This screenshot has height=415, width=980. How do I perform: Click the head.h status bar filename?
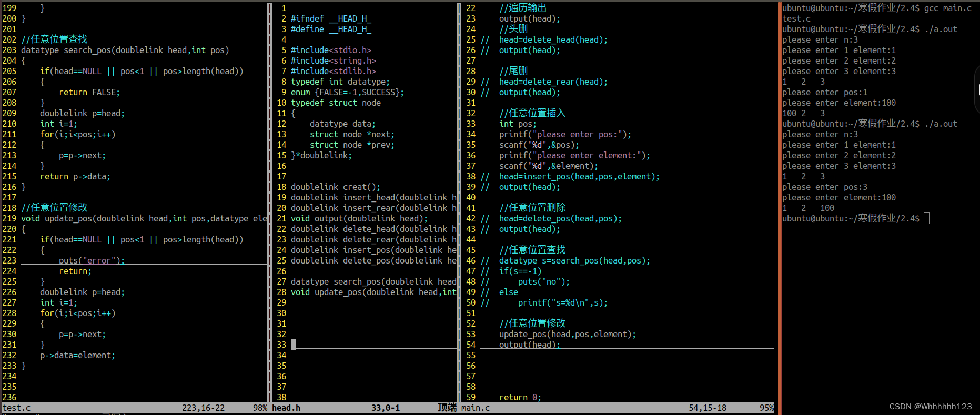286,408
